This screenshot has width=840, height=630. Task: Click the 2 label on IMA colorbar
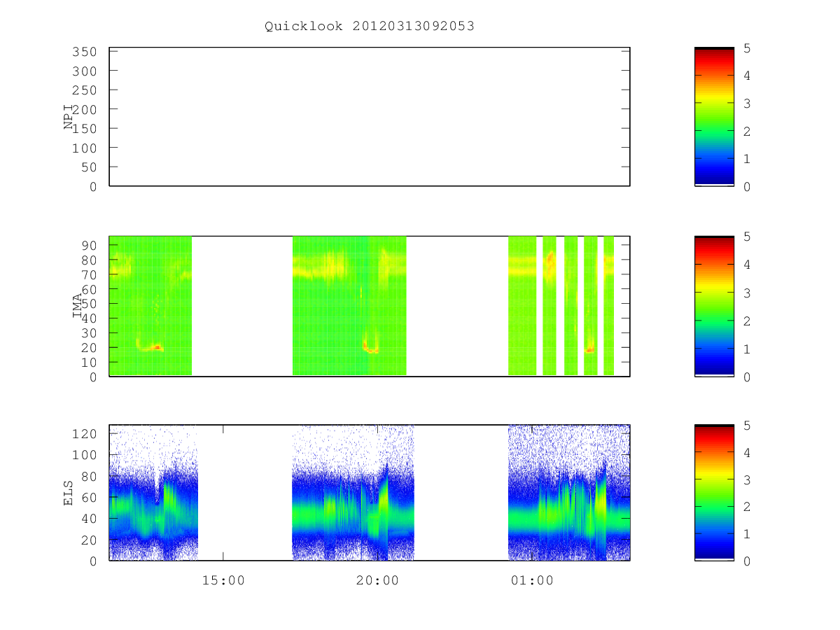[x=747, y=321]
